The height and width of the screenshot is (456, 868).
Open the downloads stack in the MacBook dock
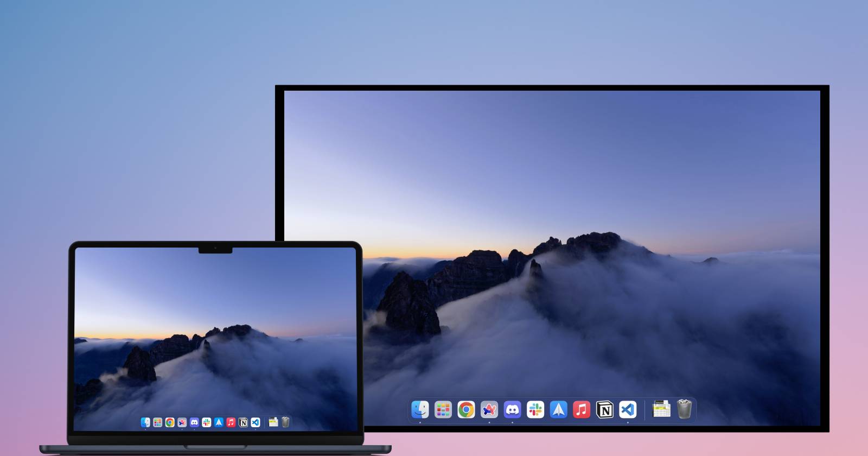pyautogui.click(x=273, y=422)
